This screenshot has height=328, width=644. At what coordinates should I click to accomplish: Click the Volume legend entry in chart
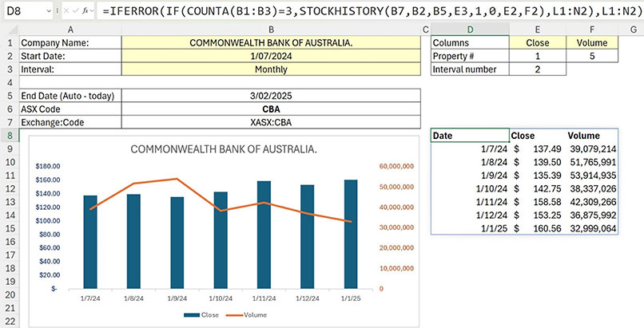pos(246,315)
